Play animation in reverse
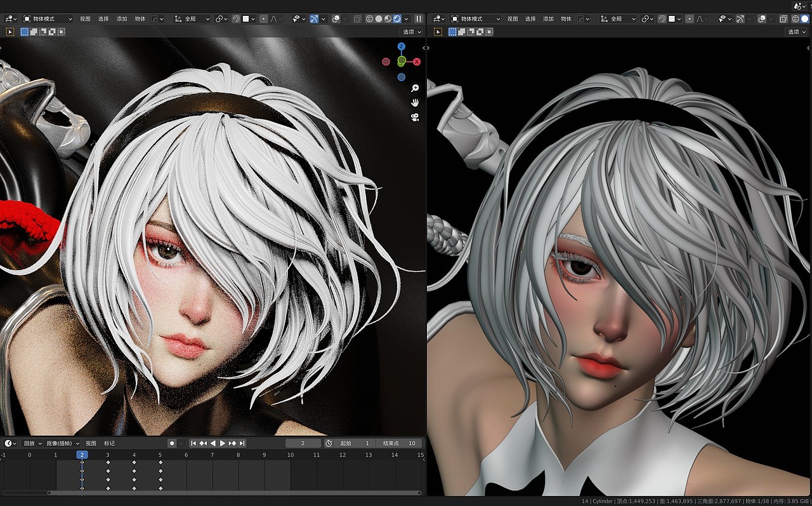This screenshot has width=812, height=506. click(x=213, y=443)
